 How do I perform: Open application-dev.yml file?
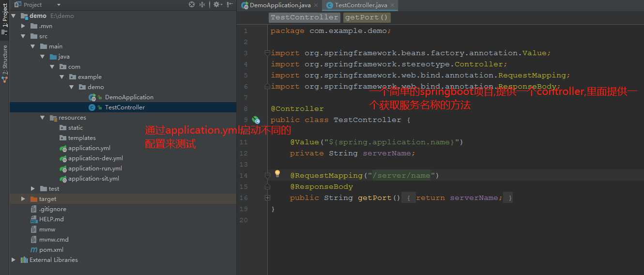[95, 158]
